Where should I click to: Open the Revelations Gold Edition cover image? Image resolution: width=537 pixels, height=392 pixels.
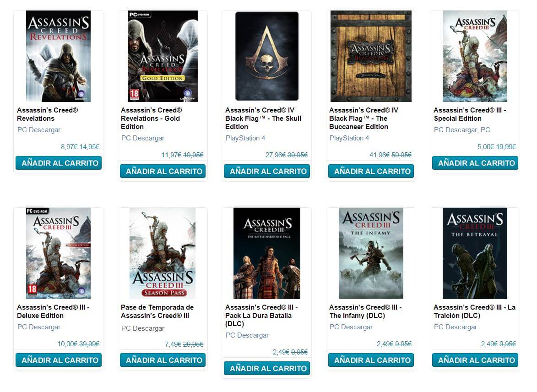[x=163, y=56]
